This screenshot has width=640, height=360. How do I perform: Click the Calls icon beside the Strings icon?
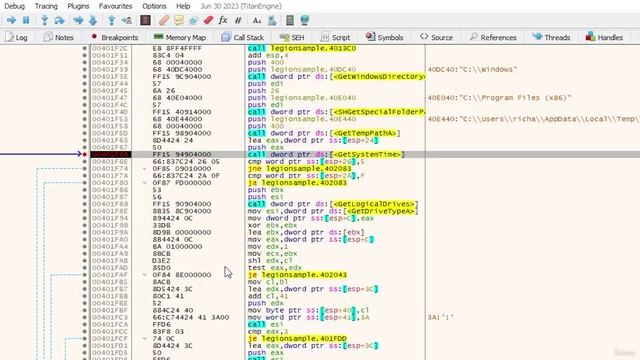(272, 20)
